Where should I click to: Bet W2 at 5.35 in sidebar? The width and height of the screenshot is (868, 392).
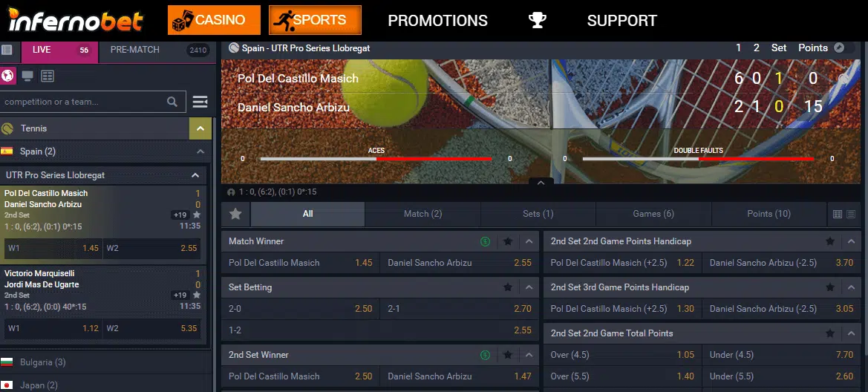click(x=151, y=328)
